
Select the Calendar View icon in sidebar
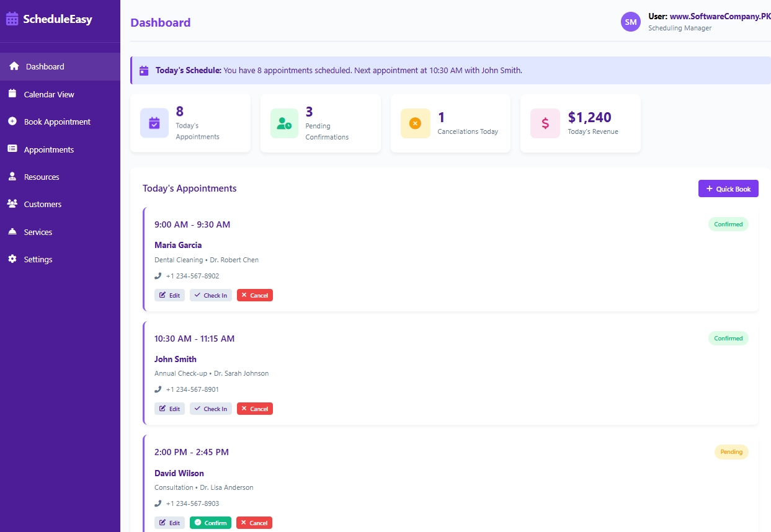pos(13,94)
